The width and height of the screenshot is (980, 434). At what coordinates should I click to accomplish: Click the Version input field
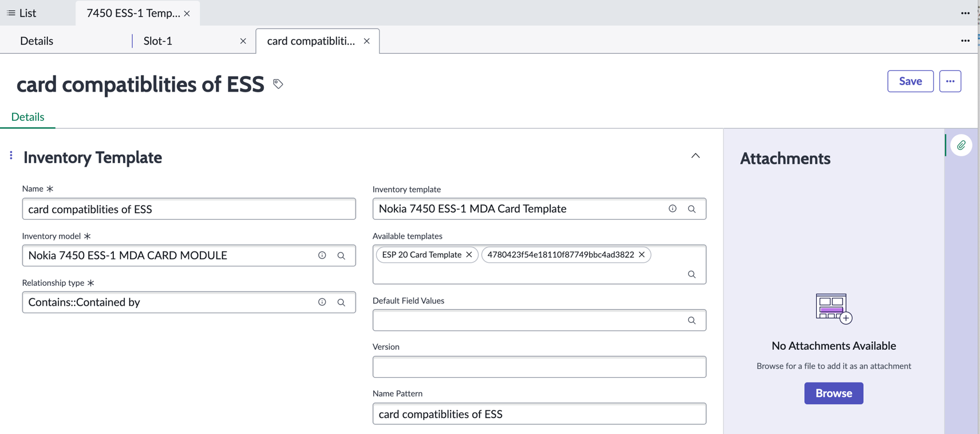coord(539,367)
